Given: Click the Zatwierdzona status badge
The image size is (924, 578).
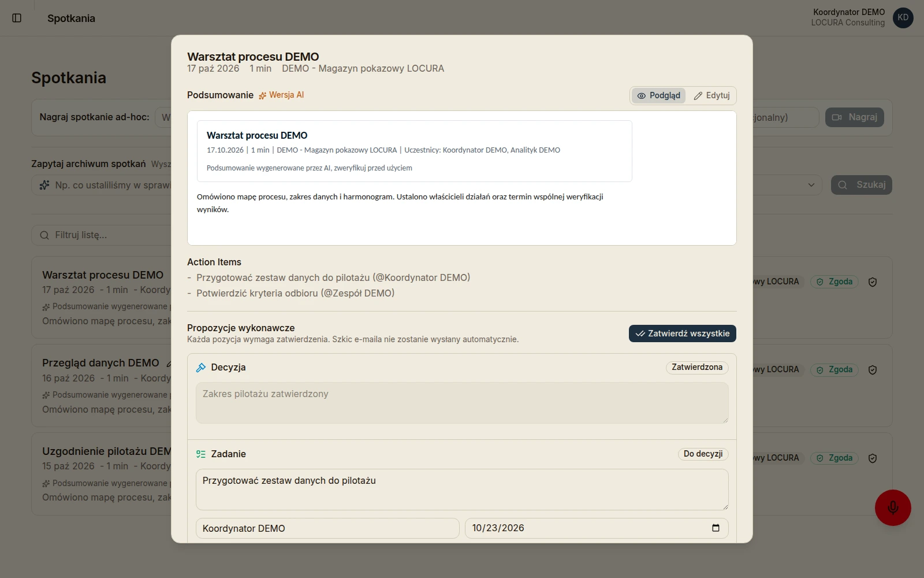Looking at the screenshot, I should point(697,368).
